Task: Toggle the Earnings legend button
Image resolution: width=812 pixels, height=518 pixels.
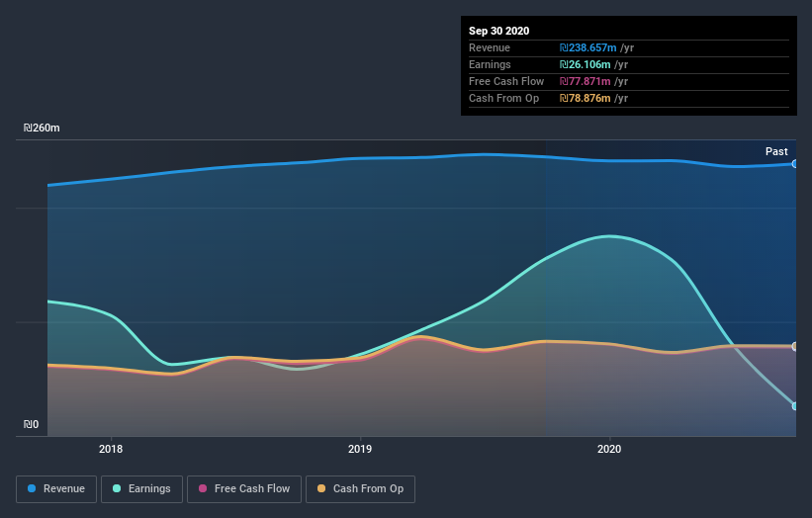Action: coord(141,489)
